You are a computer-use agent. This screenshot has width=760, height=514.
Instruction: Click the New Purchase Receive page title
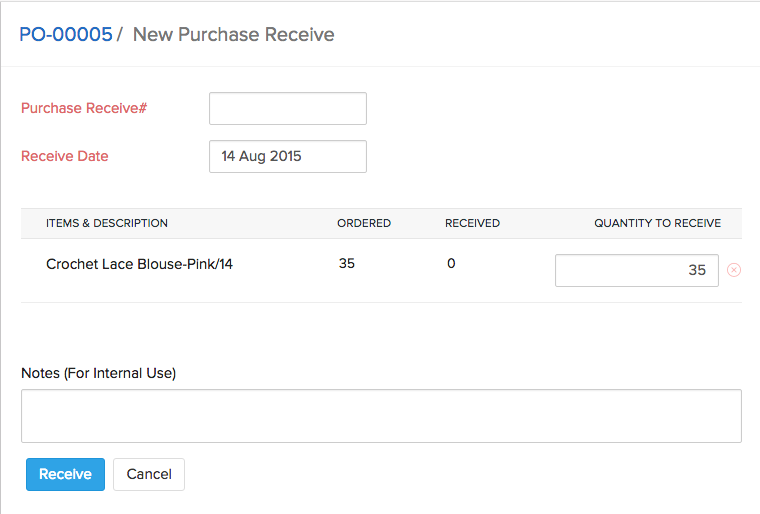click(x=233, y=35)
